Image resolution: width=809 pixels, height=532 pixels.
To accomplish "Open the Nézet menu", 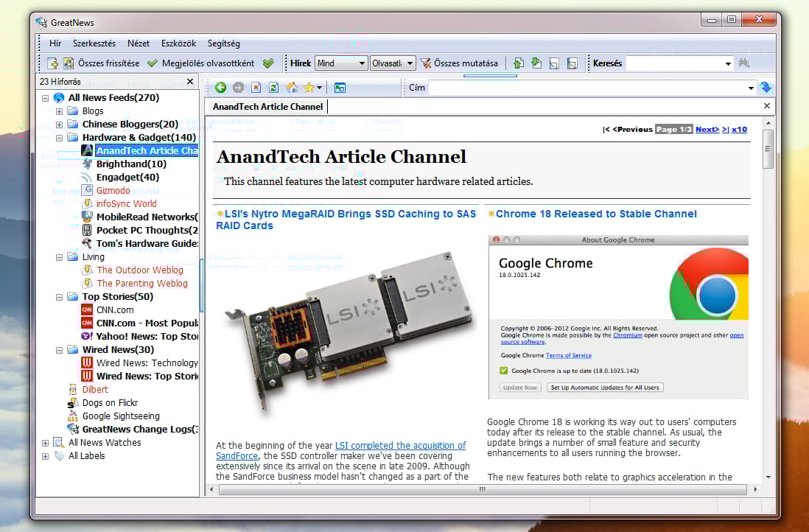I will coord(139,43).
